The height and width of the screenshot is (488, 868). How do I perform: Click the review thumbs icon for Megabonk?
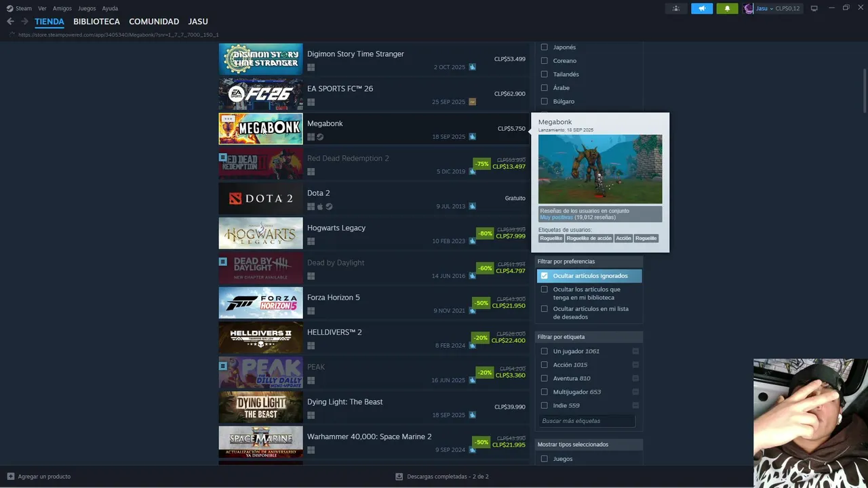(472, 137)
